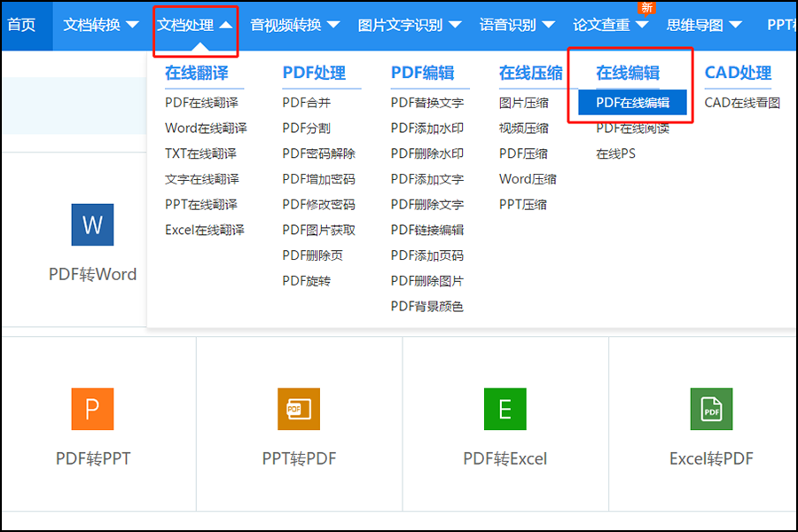Click highlighted PDF在线编辑 item
The width and height of the screenshot is (798, 532).
[x=632, y=102]
